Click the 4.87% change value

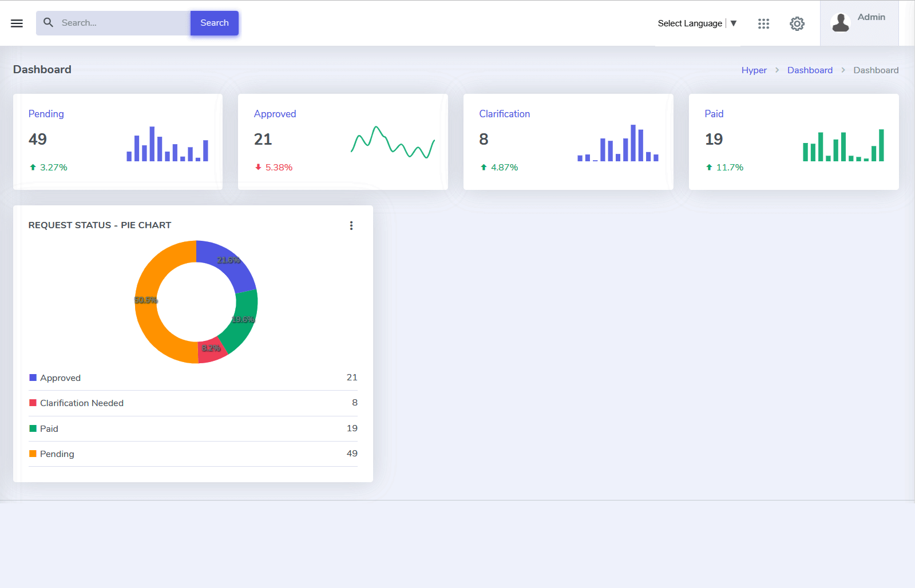tap(505, 168)
